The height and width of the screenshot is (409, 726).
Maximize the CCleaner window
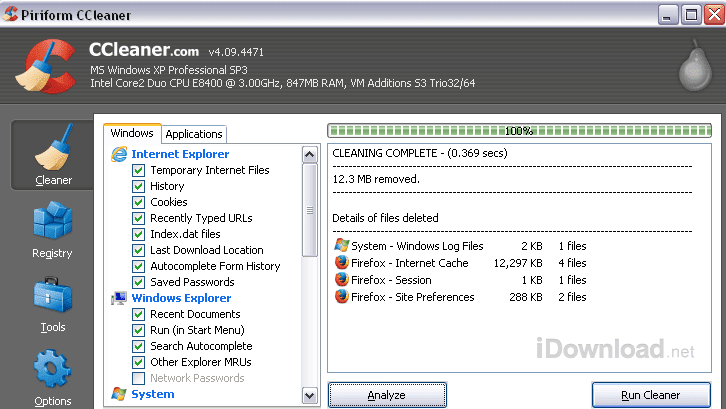click(x=691, y=15)
